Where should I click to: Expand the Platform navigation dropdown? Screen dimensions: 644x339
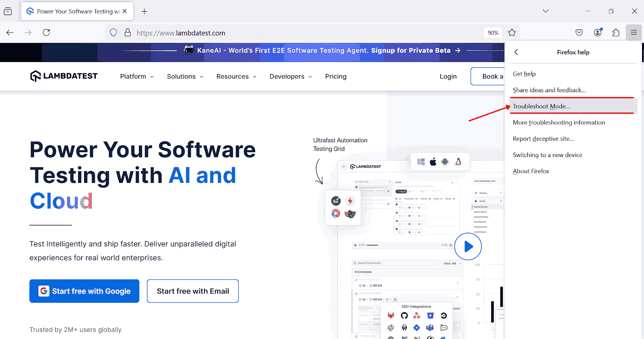(137, 76)
